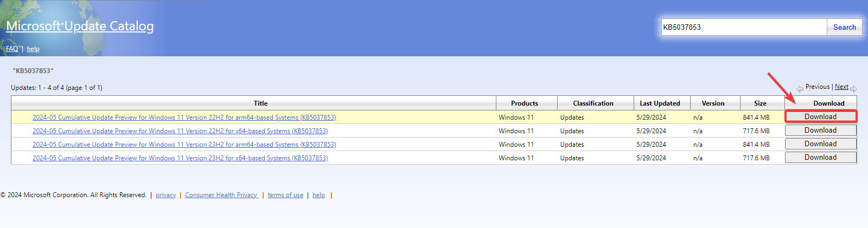Sort results by the Size column
The width and height of the screenshot is (868, 228).
(760, 103)
